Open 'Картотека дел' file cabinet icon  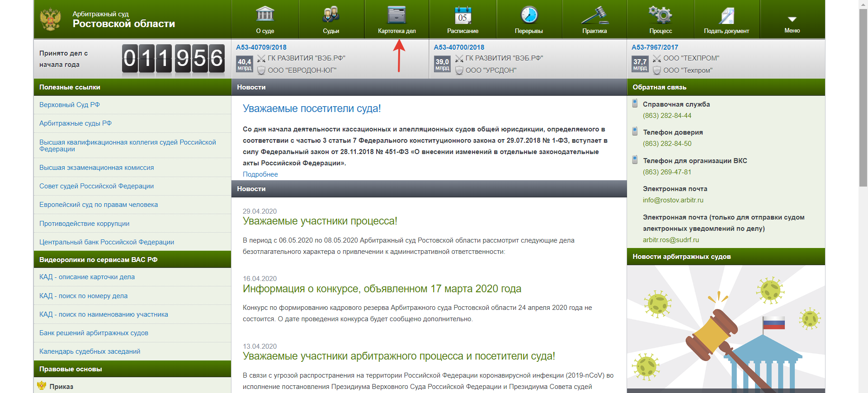click(396, 14)
